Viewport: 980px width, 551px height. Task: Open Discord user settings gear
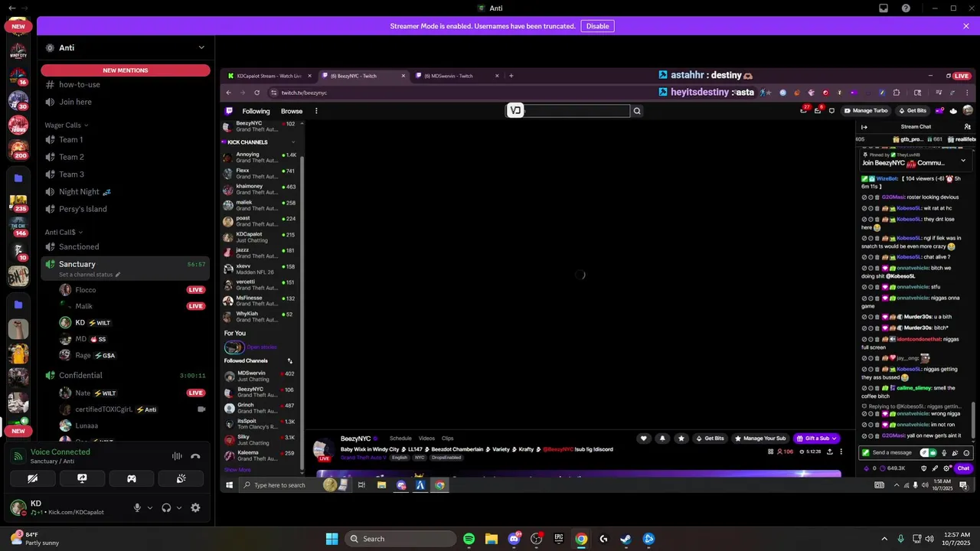pos(195,507)
